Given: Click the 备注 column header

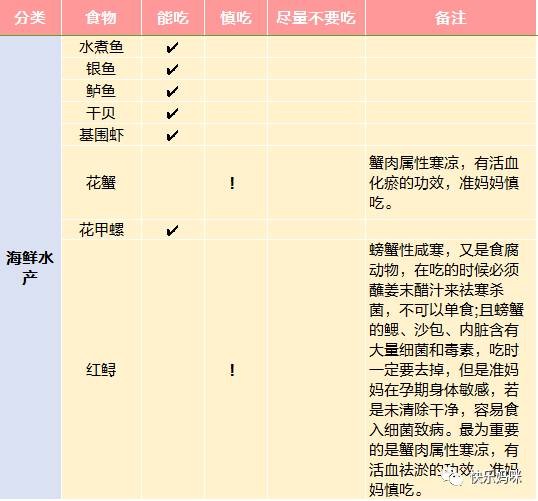Looking at the screenshot, I should click(x=451, y=18).
